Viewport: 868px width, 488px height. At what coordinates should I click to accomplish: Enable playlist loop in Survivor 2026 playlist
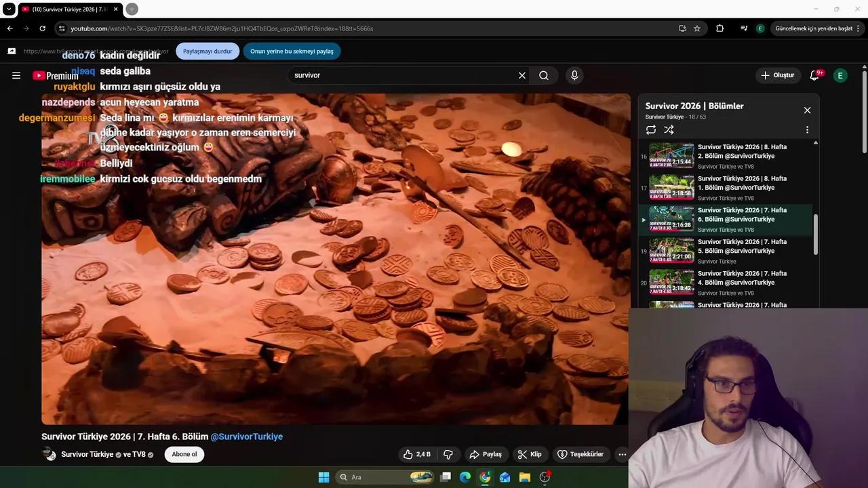[651, 129]
